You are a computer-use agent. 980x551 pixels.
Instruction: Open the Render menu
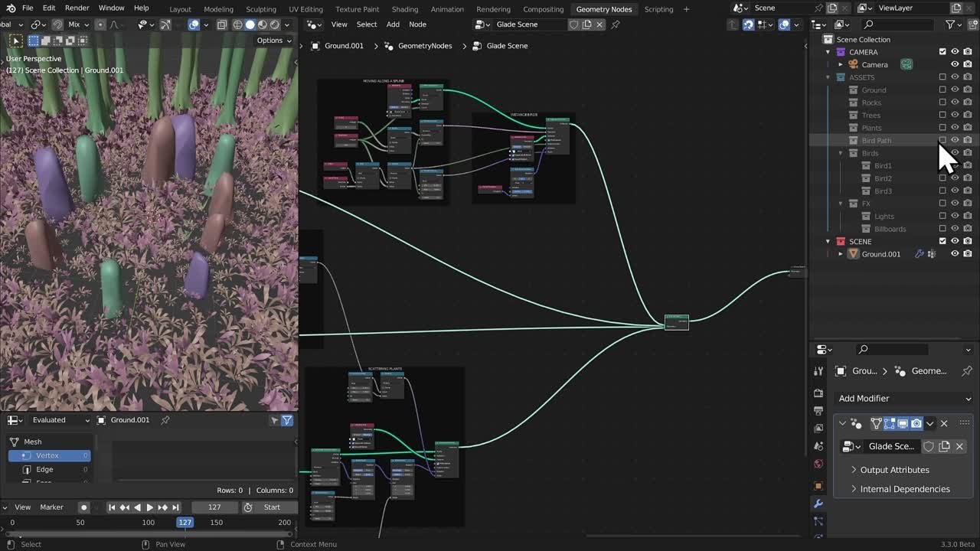77,8
